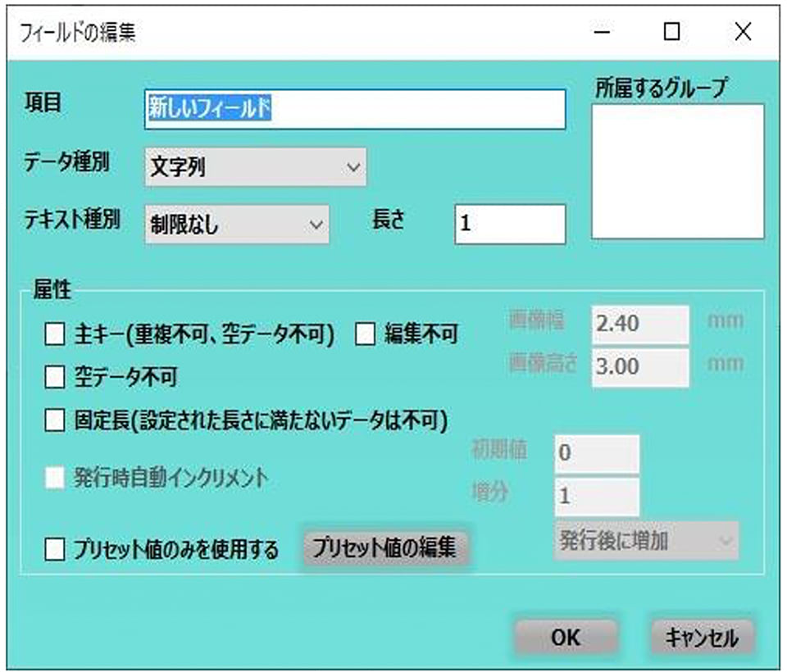
Task: Click the 増分 input field
Action: (596, 497)
